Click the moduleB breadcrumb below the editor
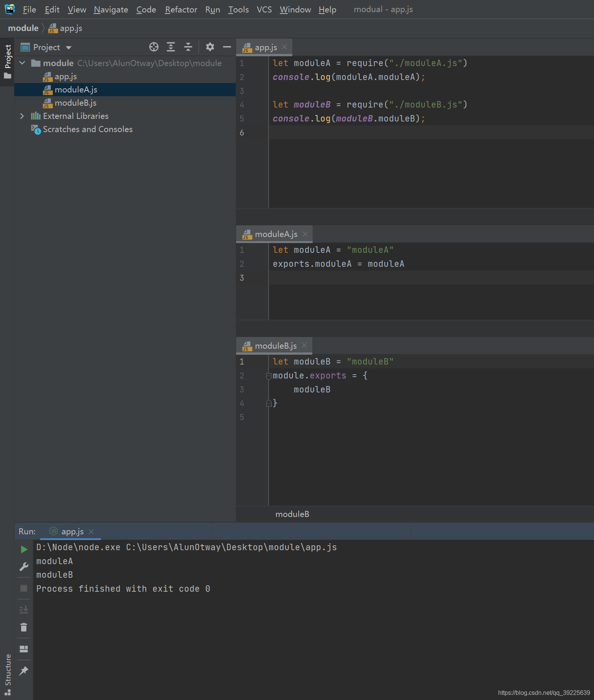The height and width of the screenshot is (700, 594). pyautogui.click(x=292, y=514)
